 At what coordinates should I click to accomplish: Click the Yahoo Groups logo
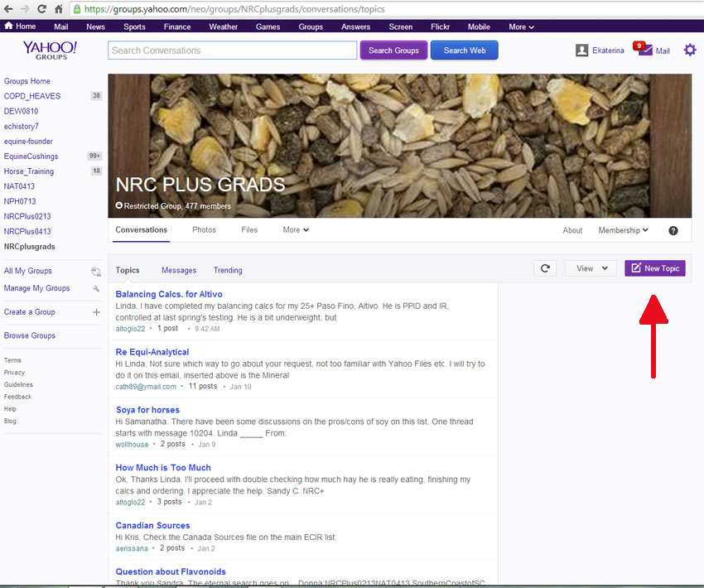tap(50, 51)
